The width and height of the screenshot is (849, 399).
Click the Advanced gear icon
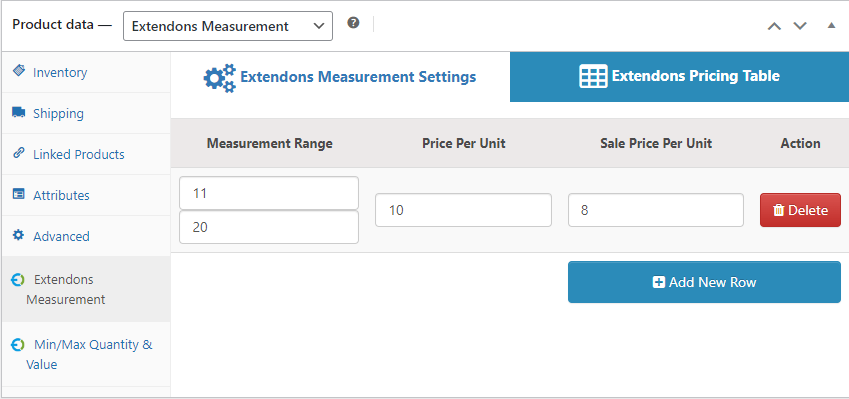tap(18, 235)
